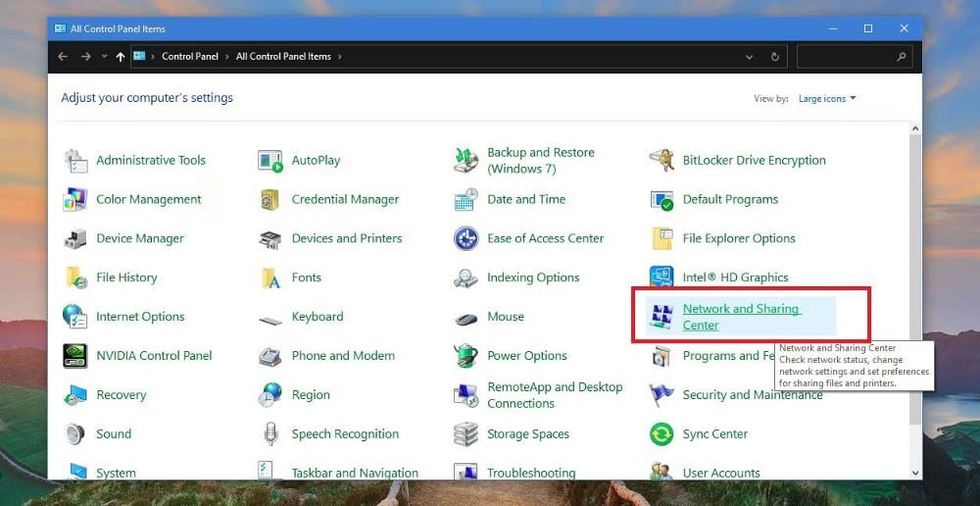Open the 'Sync Center' link

tap(715, 434)
